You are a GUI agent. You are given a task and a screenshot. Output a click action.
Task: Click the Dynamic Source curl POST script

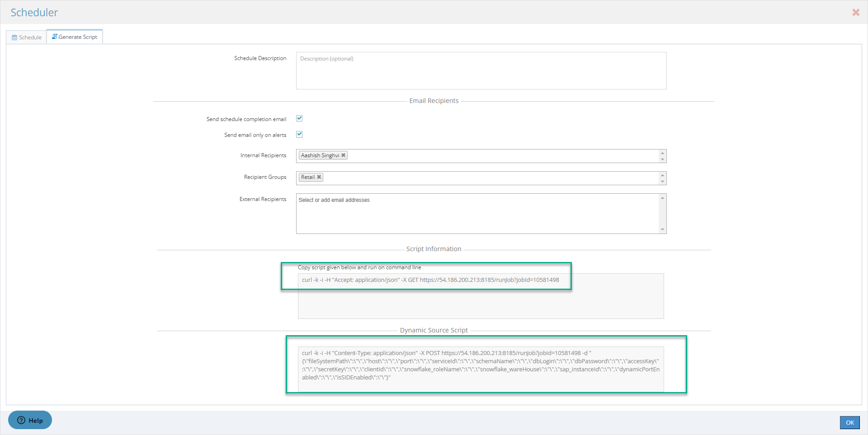point(481,365)
